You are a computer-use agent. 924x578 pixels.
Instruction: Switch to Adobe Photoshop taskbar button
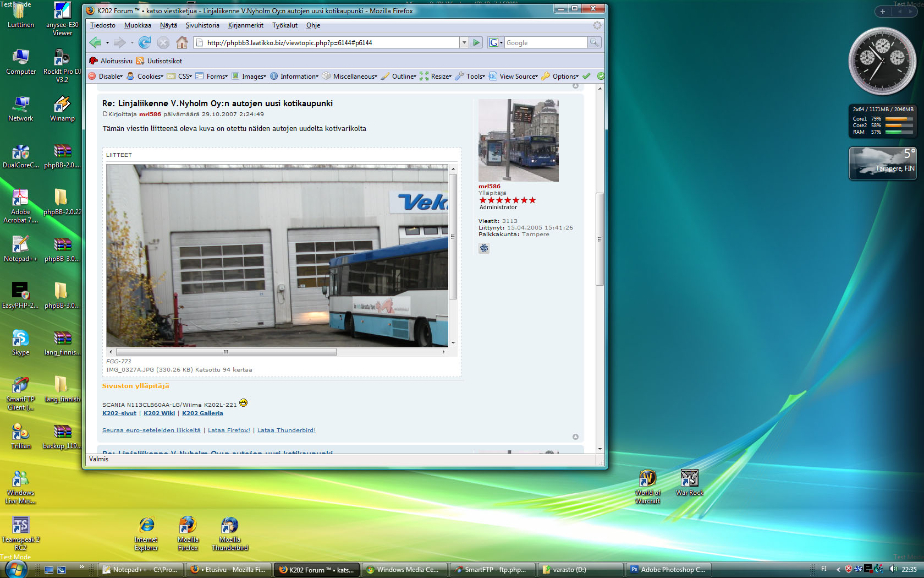[669, 570]
